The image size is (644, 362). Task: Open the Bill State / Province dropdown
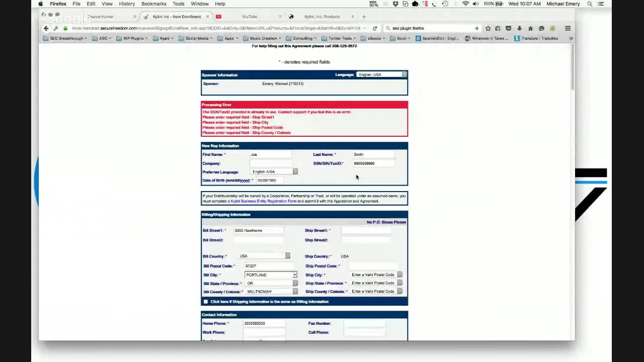(271, 283)
